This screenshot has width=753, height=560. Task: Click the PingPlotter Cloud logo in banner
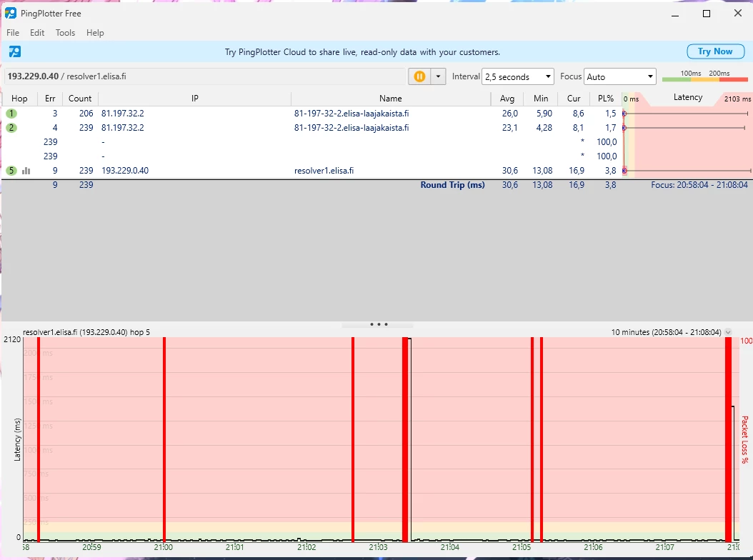tap(15, 51)
